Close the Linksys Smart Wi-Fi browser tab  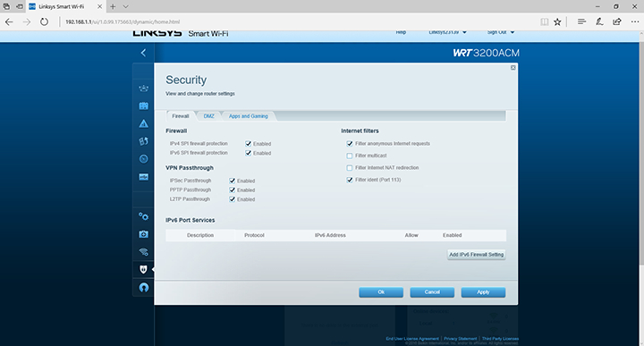pyautogui.click(x=99, y=6)
